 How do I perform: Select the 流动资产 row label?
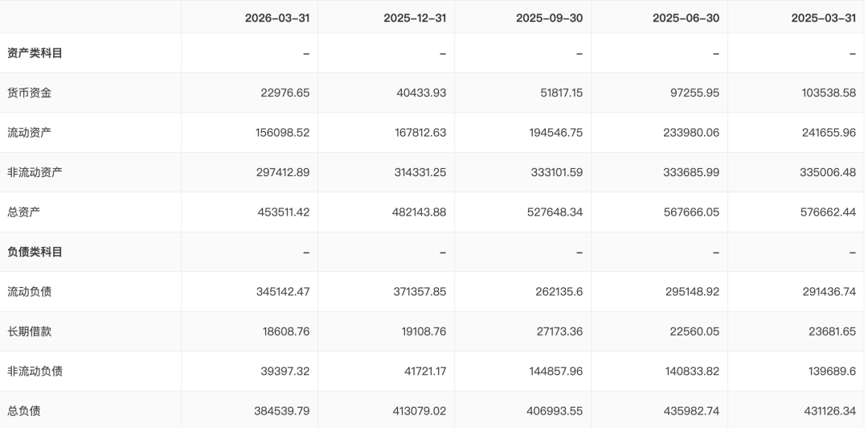(x=30, y=133)
